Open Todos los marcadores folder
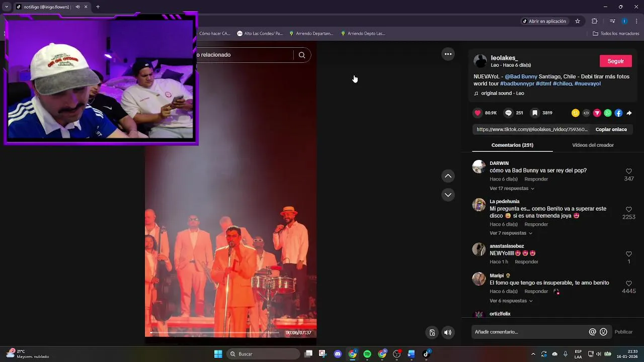Screen dimensions: 644x362 (616, 34)
